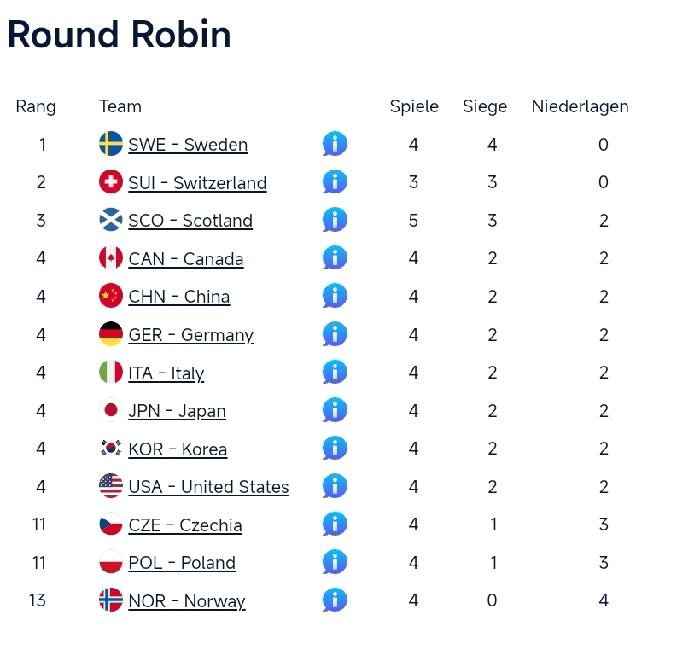Open the info icon beside Norway
This screenshot has height=650, width=693.
tap(335, 600)
